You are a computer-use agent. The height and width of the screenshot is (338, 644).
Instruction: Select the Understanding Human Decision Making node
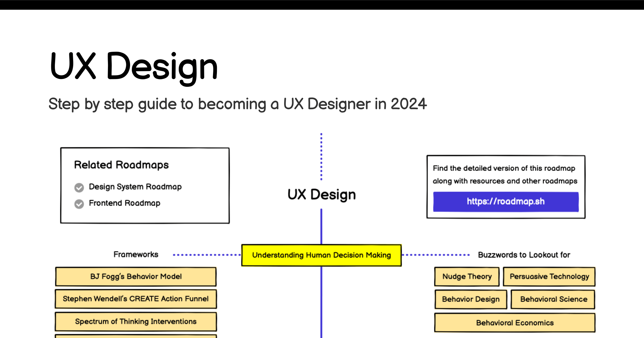coord(321,255)
